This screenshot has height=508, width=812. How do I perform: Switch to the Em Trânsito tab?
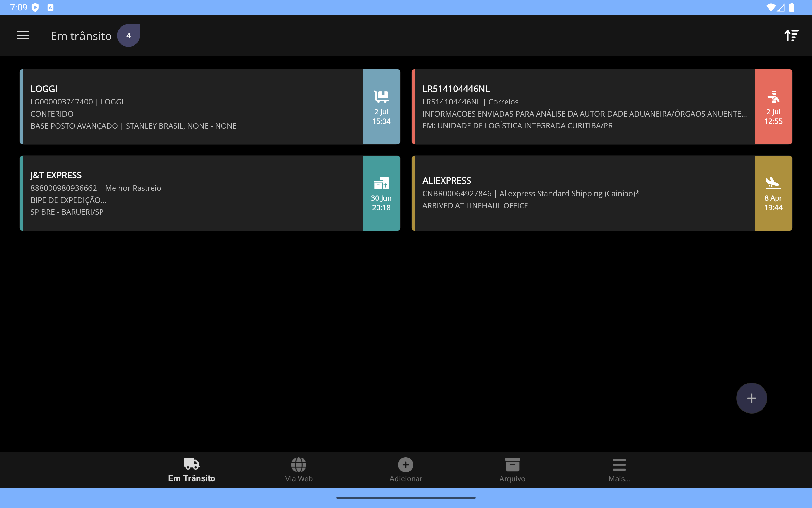click(192, 470)
